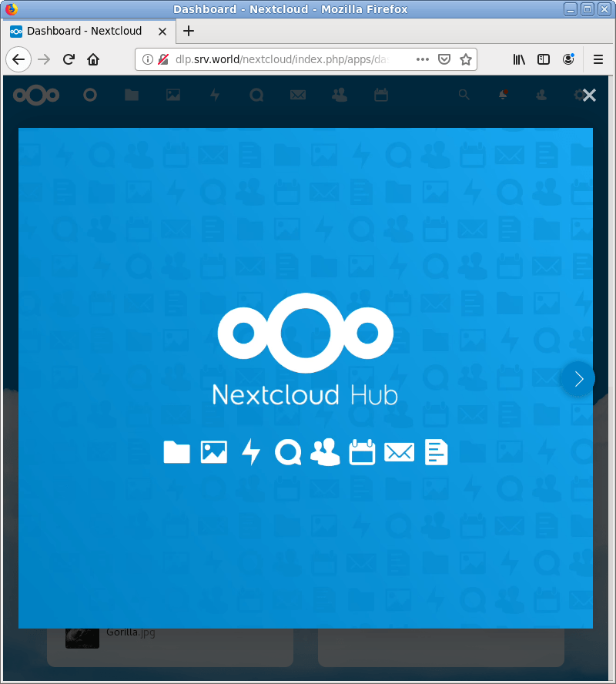Select the Activity lightning icon

pyautogui.click(x=215, y=94)
